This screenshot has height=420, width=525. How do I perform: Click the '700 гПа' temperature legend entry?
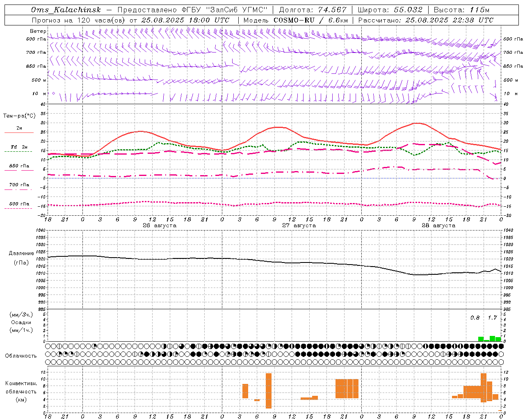click(x=19, y=185)
